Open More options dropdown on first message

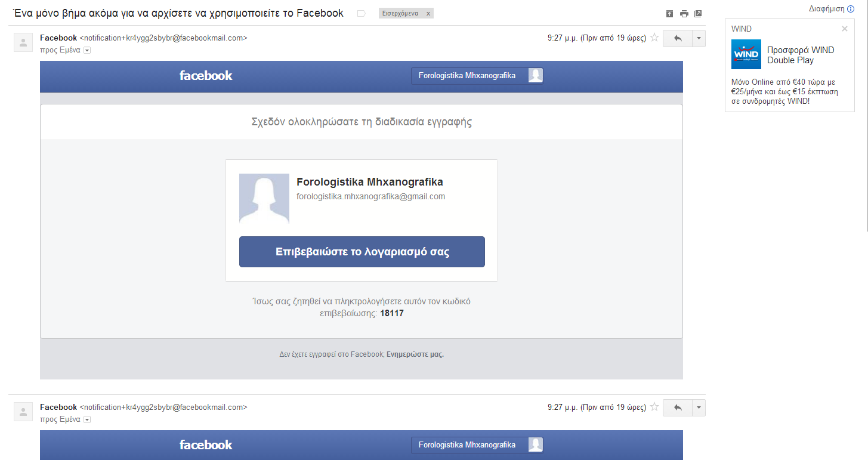click(x=699, y=38)
